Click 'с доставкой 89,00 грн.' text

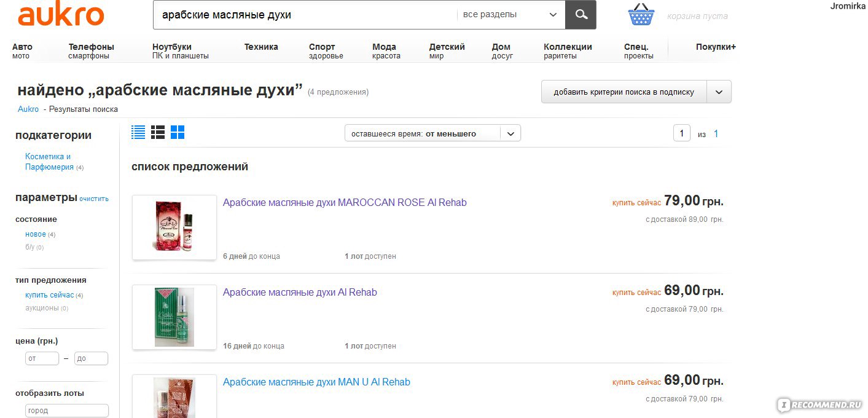(684, 219)
